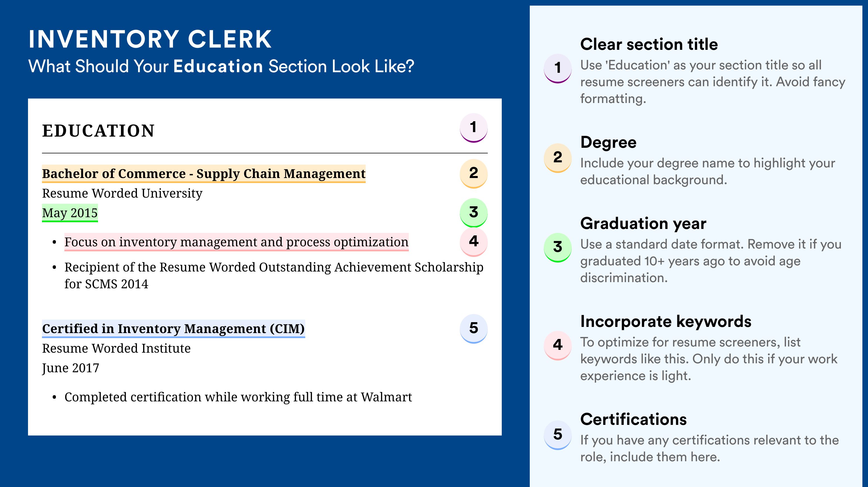Viewport: 868px width, 487px height.
Task: Click orange badge 2 next to Bachelor degree
Action: click(x=473, y=174)
